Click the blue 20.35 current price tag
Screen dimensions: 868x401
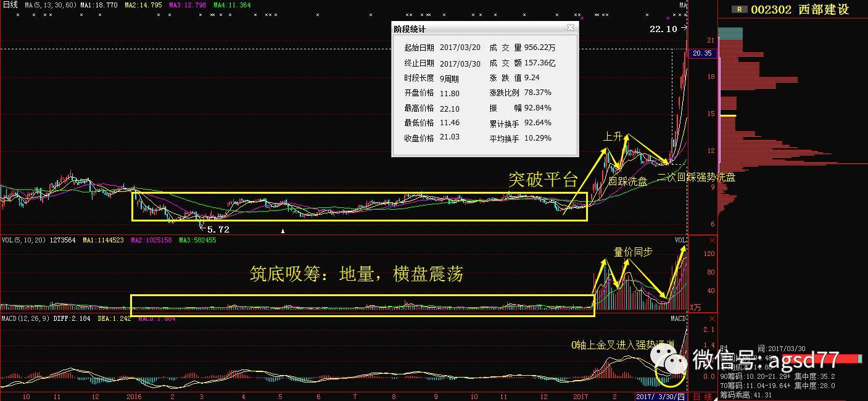point(704,54)
